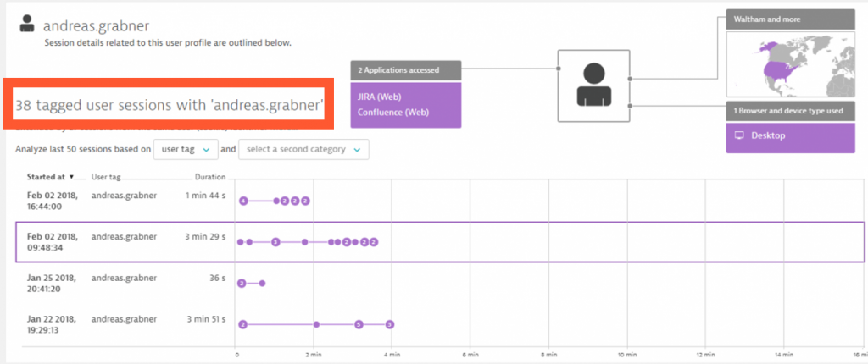Image resolution: width=868 pixels, height=364 pixels.
Task: Open the select a second category dropdown
Action: pyautogui.click(x=304, y=149)
